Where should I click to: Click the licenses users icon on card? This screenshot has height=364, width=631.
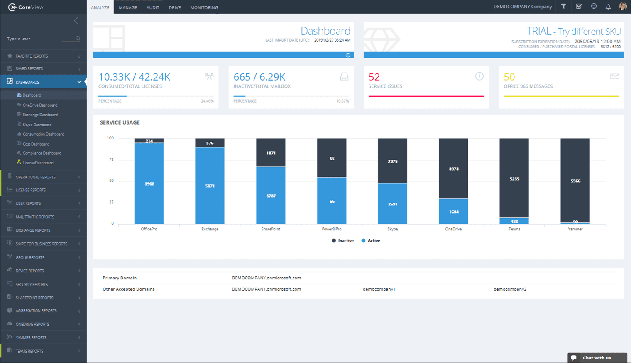[x=209, y=76]
